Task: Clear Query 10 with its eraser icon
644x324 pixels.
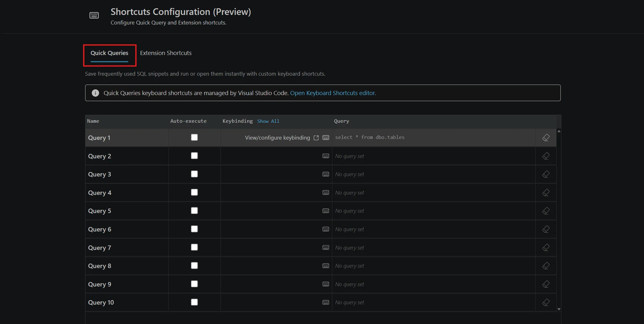Action: 546,302
